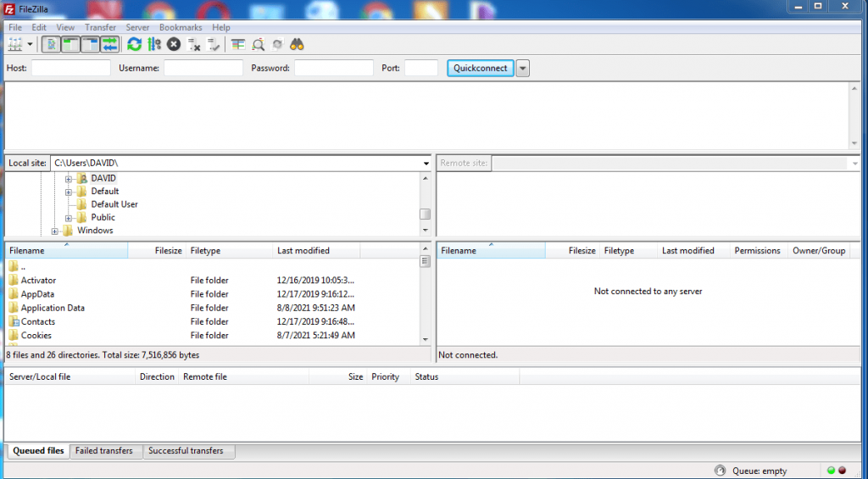Expand the DAVID folder tree node
The height and width of the screenshot is (479, 868).
point(69,179)
